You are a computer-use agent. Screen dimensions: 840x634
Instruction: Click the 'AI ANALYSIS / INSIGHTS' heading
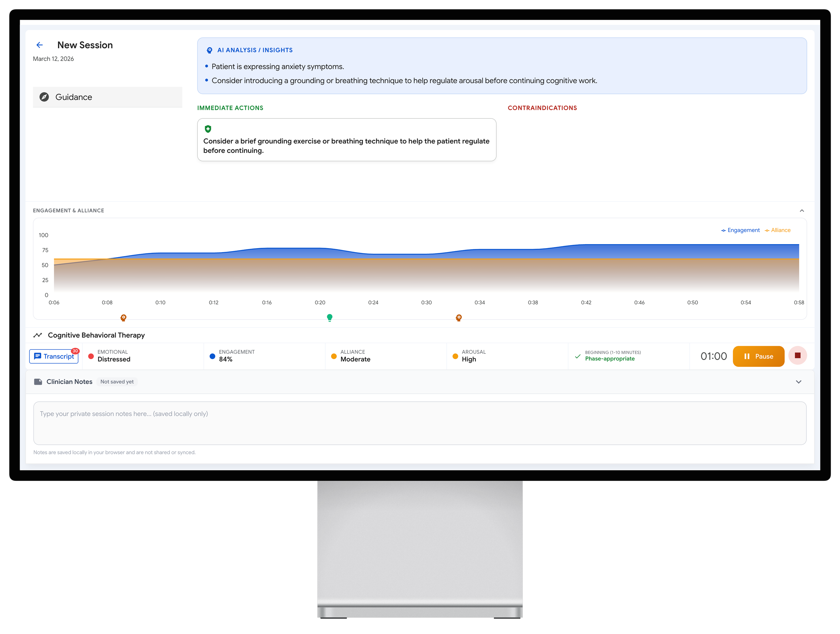click(x=255, y=50)
